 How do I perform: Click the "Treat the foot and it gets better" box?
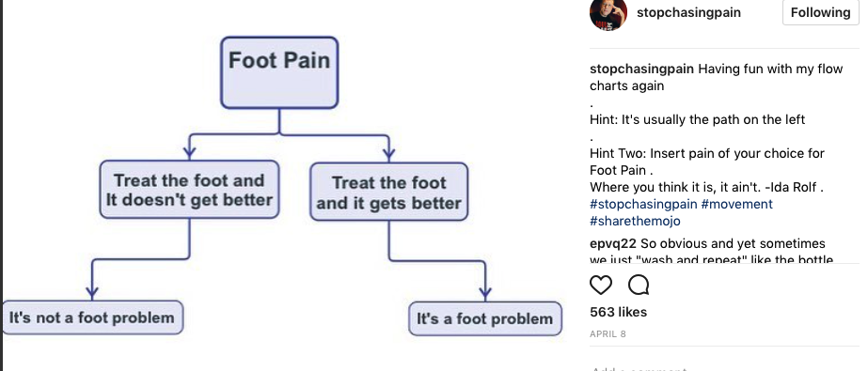point(388,192)
